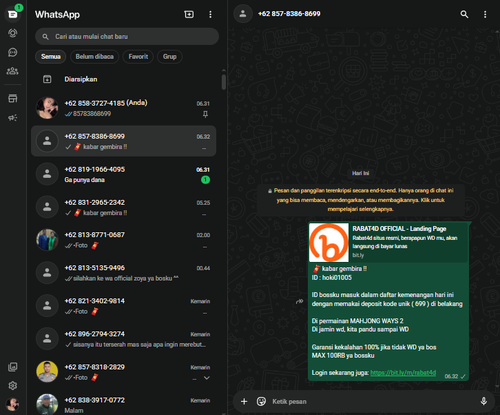This screenshot has width=500, height=415.
Task: Open chat +62 819-1966-4095
Action: coord(124,174)
